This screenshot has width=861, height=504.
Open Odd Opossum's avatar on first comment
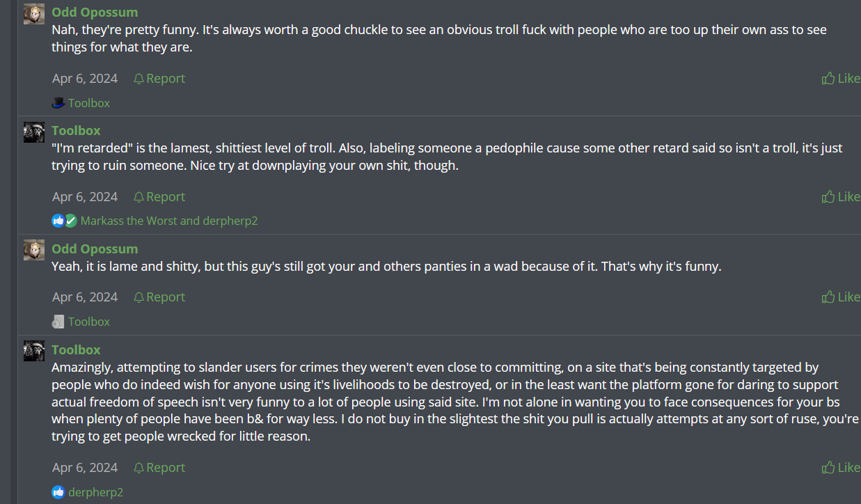[34, 14]
